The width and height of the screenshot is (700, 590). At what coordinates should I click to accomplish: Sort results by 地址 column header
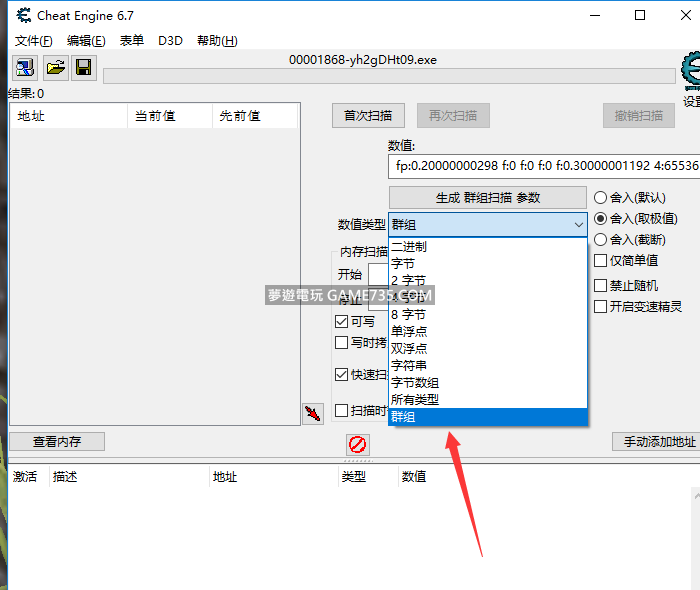pyautogui.click(x=69, y=116)
